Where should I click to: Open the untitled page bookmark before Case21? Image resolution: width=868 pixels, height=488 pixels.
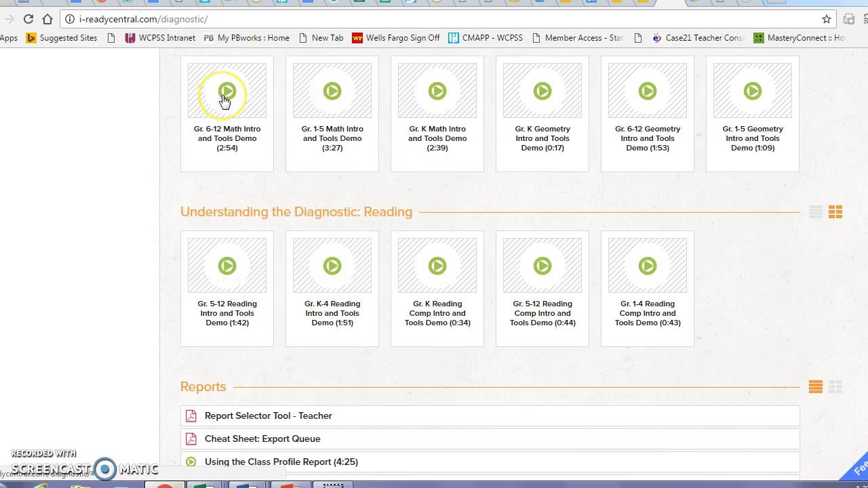637,38
